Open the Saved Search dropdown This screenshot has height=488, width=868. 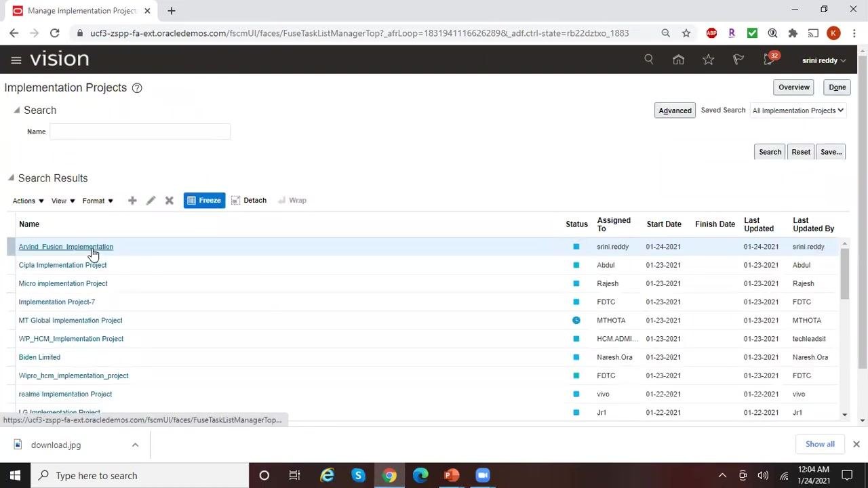point(798,110)
